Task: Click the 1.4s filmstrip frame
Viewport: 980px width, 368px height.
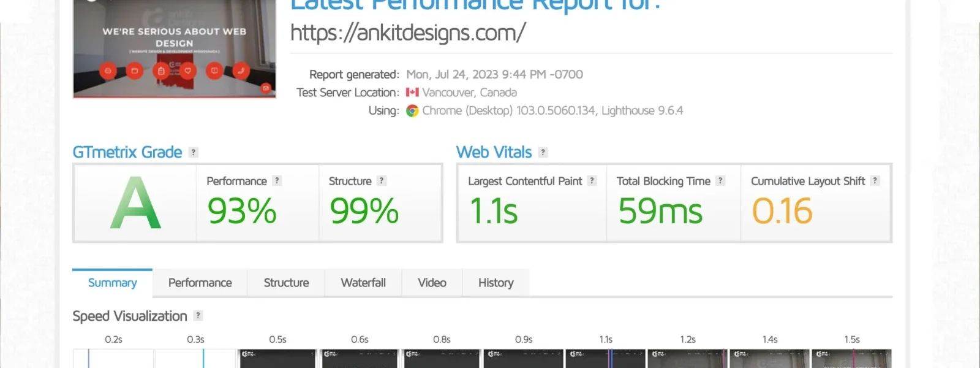Action: click(x=770, y=359)
